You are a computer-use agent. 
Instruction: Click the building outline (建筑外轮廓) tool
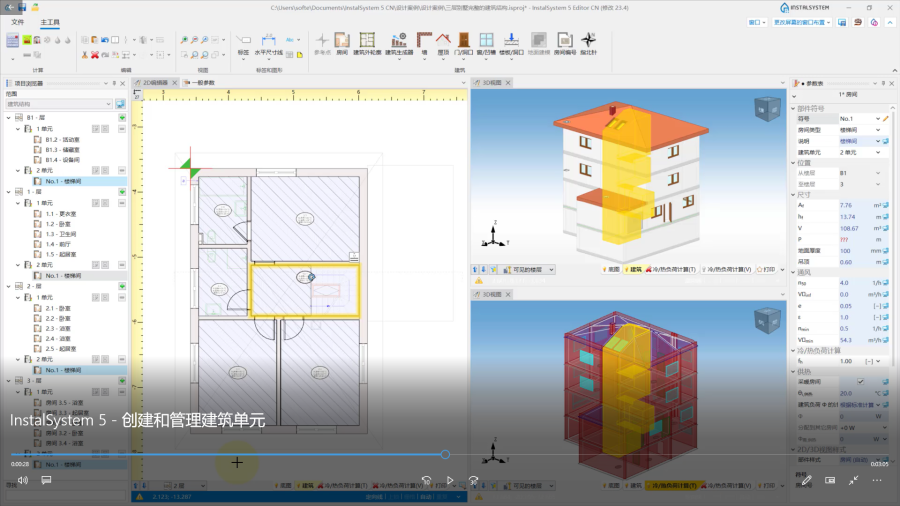[367, 44]
